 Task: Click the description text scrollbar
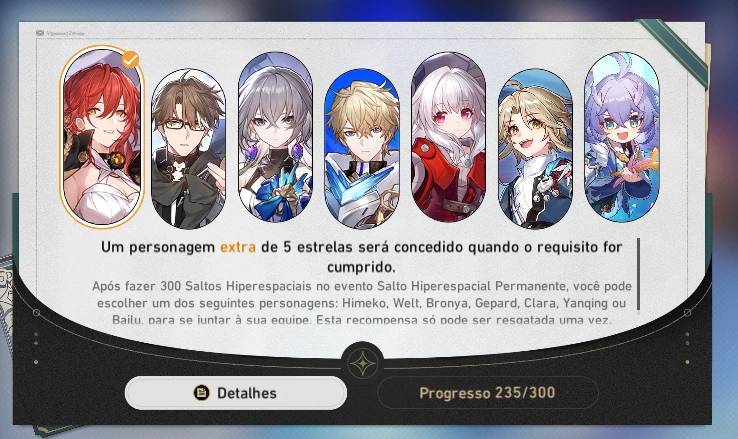[638, 274]
